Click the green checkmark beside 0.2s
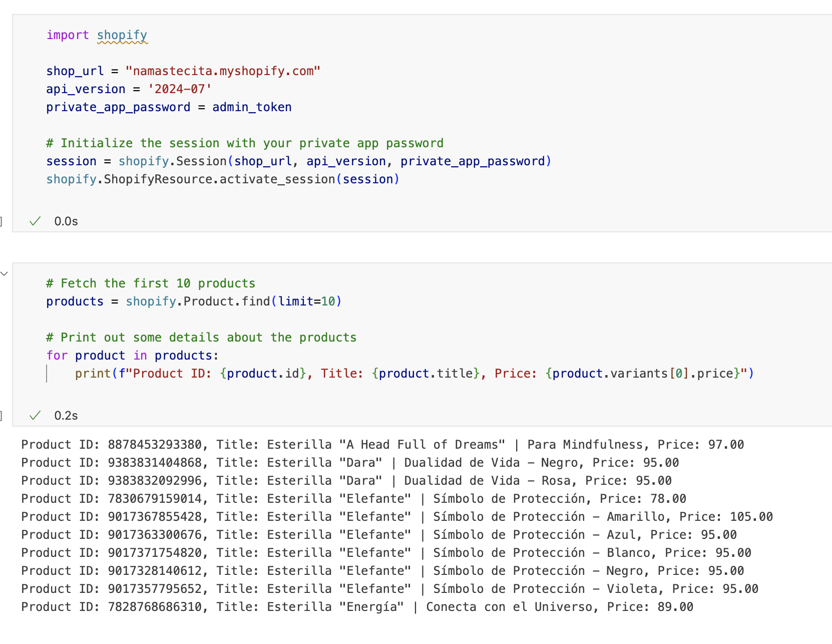The width and height of the screenshot is (832, 644). click(35, 416)
